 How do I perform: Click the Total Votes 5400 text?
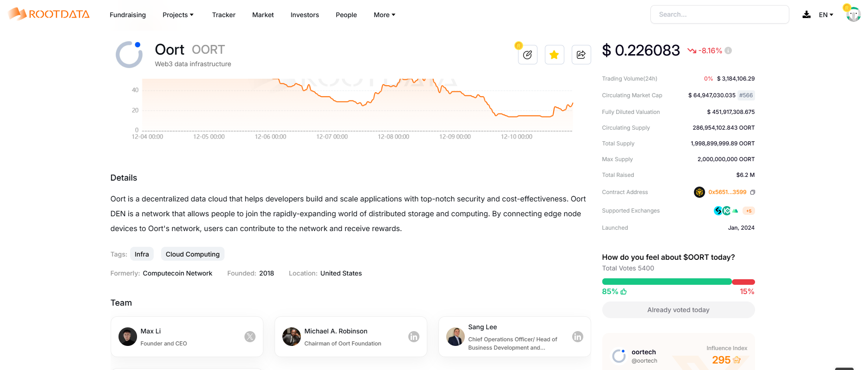click(628, 268)
